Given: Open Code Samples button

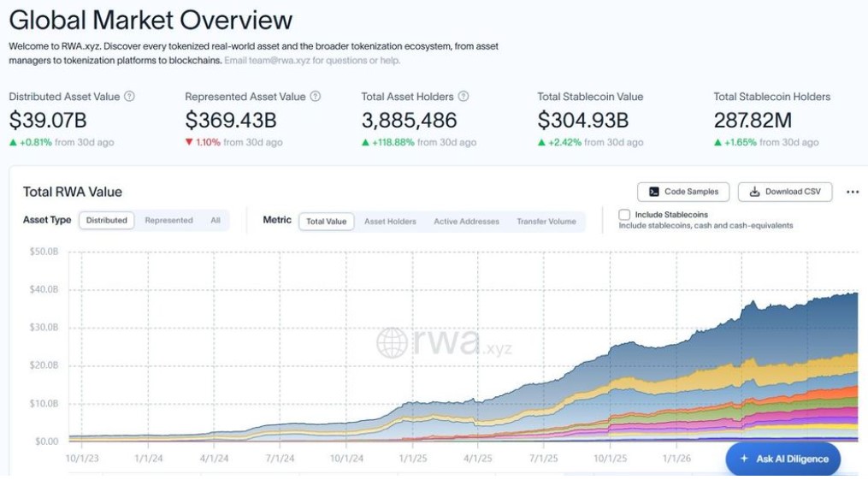Looking at the screenshot, I should pyautogui.click(x=683, y=192).
